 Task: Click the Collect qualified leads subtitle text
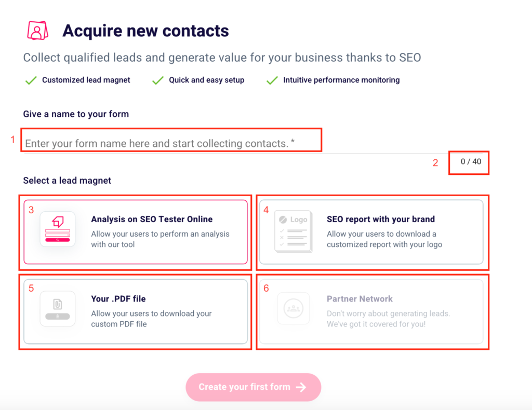coord(222,58)
